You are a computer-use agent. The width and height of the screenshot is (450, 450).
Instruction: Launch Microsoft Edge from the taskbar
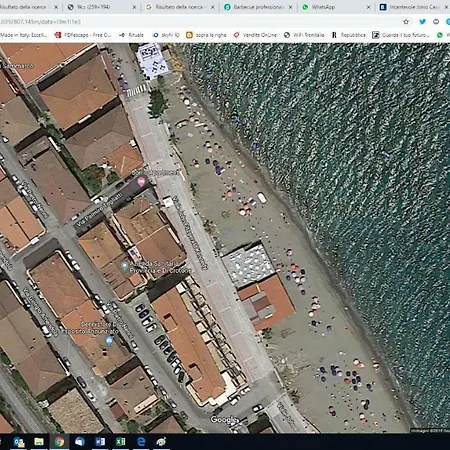pos(141,442)
